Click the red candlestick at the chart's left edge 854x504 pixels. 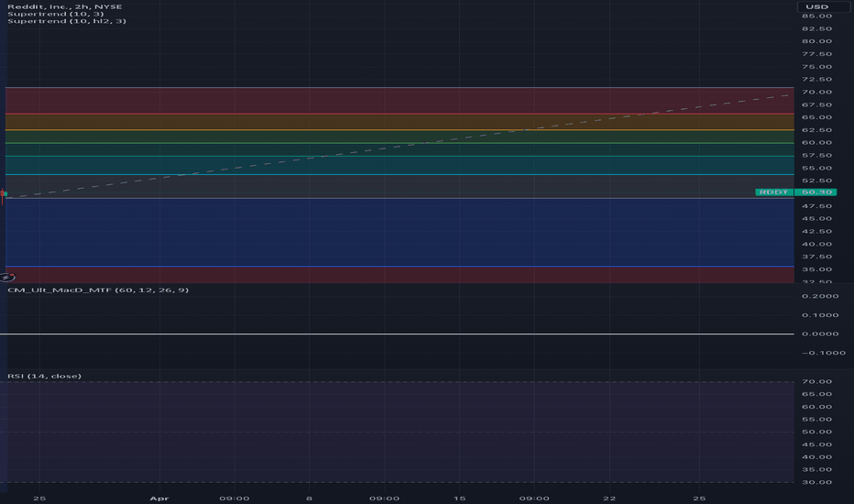3,196
